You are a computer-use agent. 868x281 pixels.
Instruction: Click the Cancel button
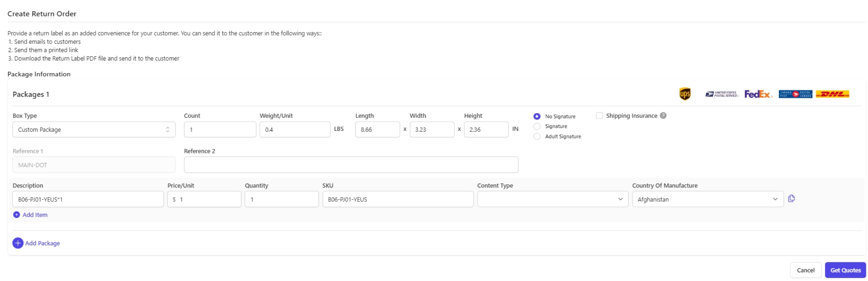coord(805,270)
